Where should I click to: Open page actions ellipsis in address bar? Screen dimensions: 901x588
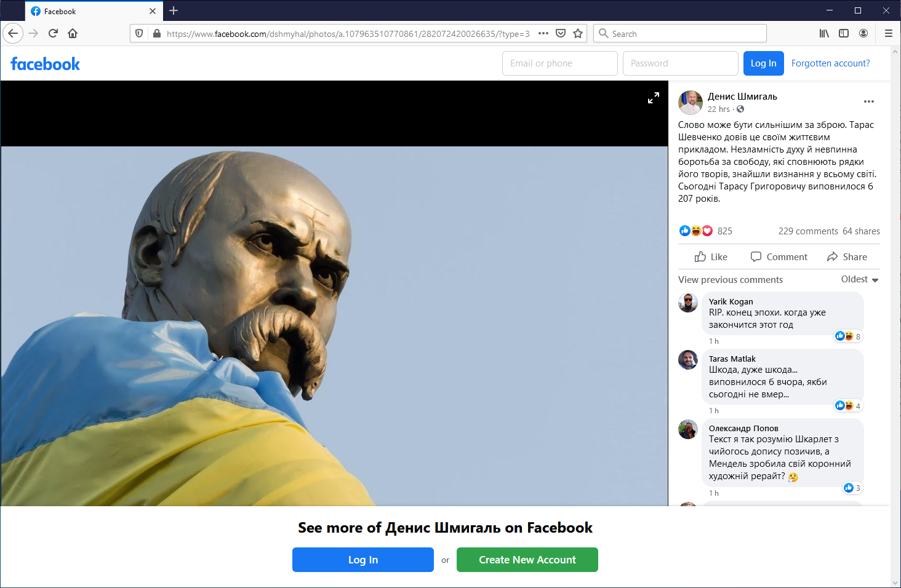point(543,34)
